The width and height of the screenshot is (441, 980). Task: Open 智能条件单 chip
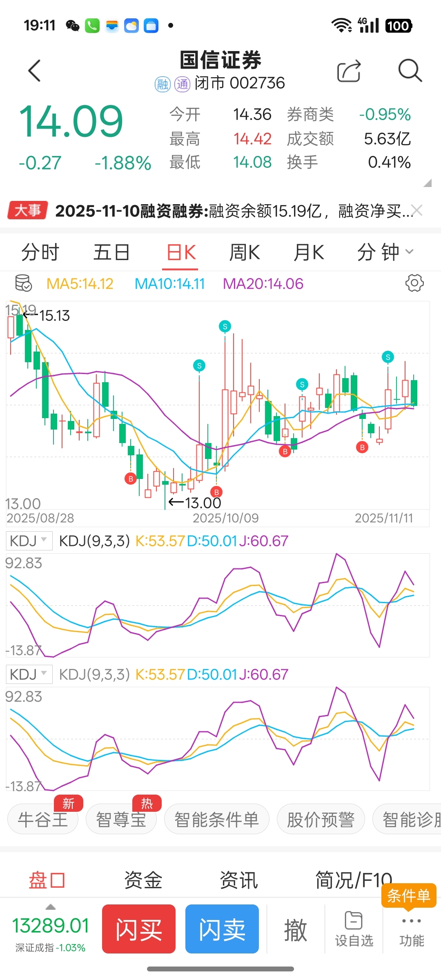(x=216, y=819)
